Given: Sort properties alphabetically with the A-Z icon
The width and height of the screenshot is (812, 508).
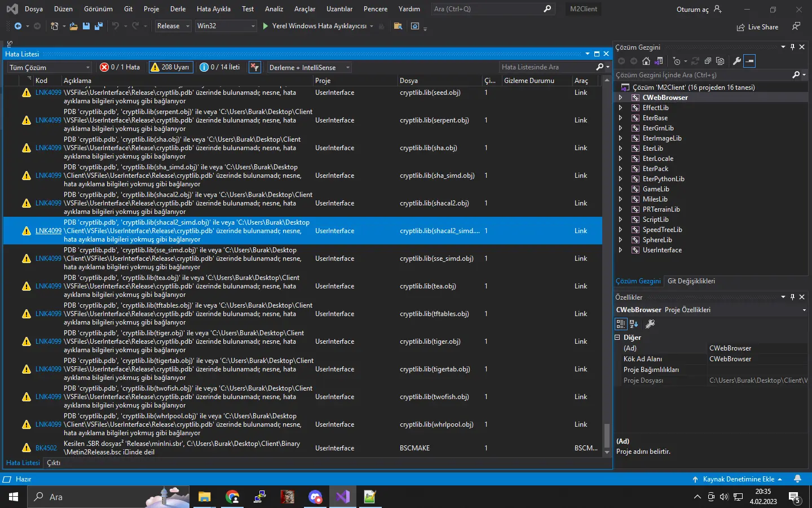Looking at the screenshot, I should click(634, 324).
